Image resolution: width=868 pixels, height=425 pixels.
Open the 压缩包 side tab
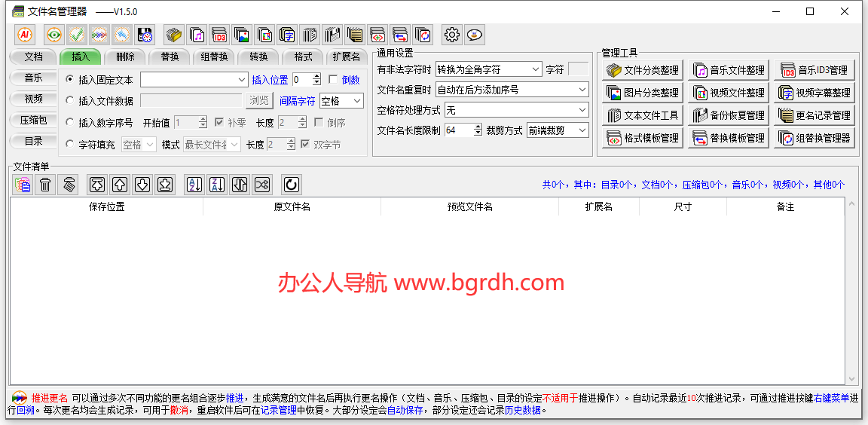(x=34, y=120)
